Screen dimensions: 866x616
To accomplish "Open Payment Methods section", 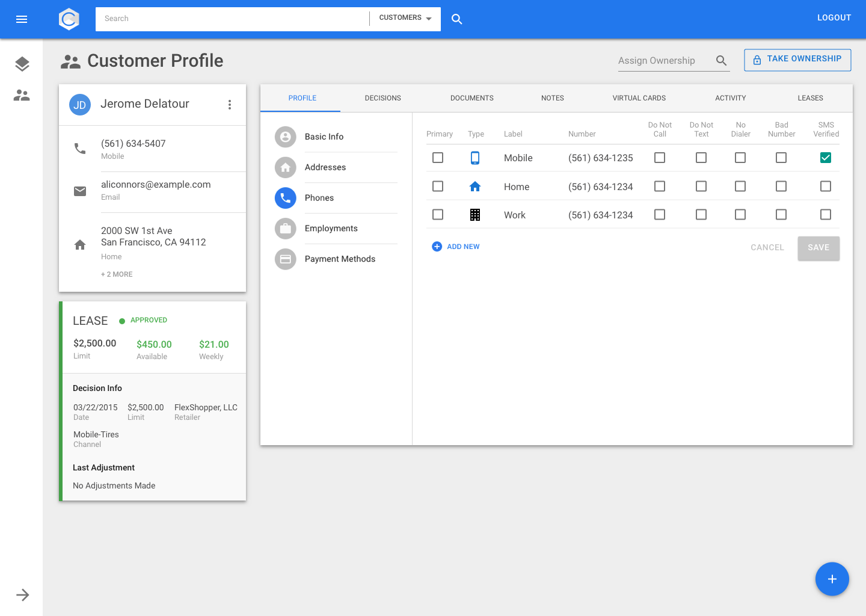I will click(339, 259).
